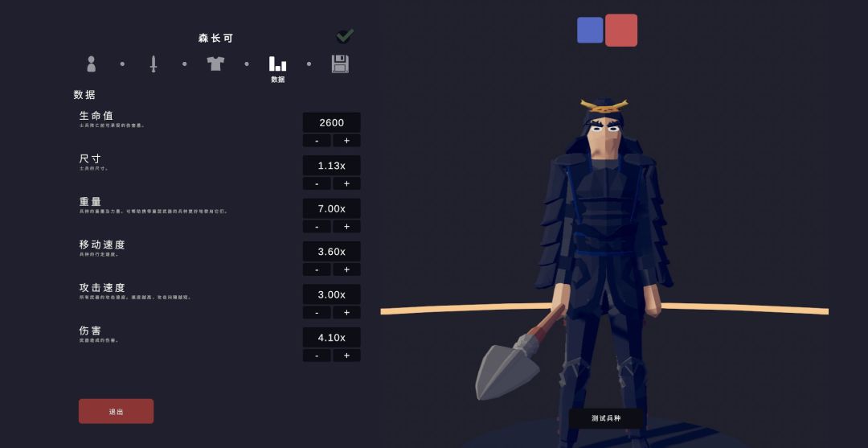Decrease 重量 with the minus button
The width and height of the screenshot is (868, 448).
(x=317, y=227)
